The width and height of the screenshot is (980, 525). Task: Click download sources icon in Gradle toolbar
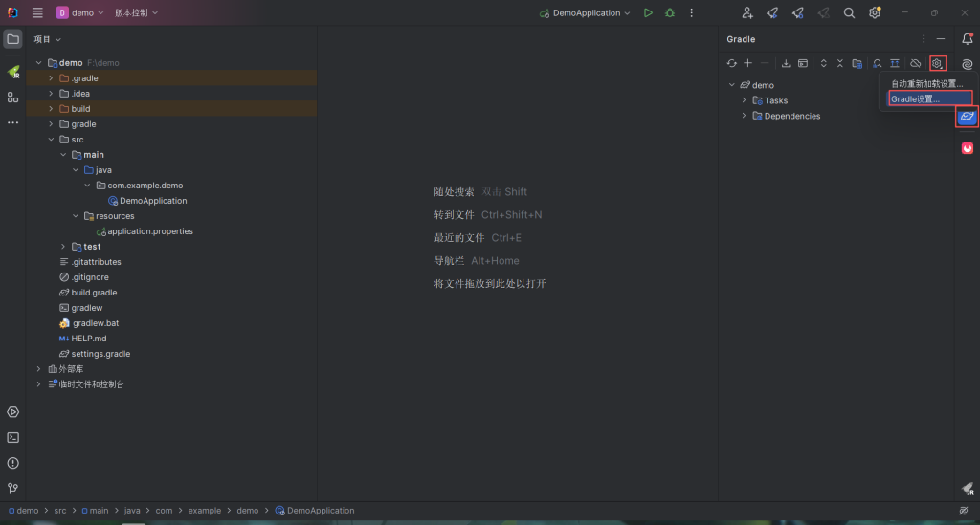pyautogui.click(x=786, y=63)
